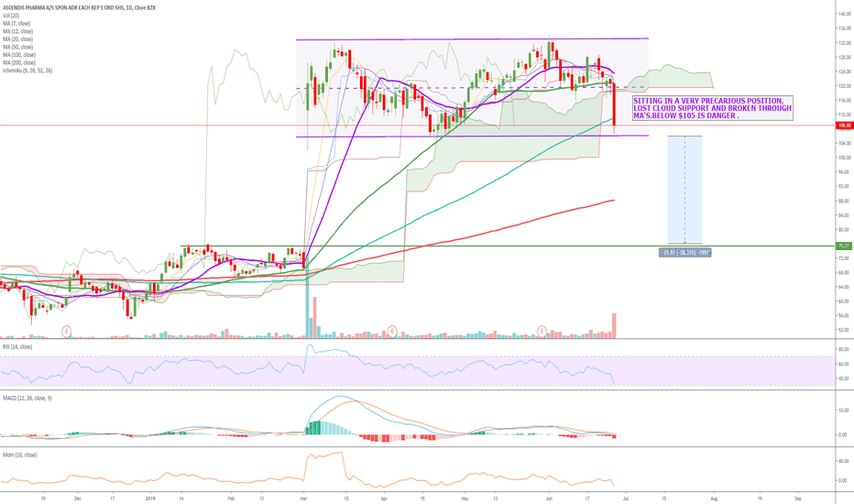Click 132.00 on the price axis
Screen dimensions: 854x504
[845, 42]
